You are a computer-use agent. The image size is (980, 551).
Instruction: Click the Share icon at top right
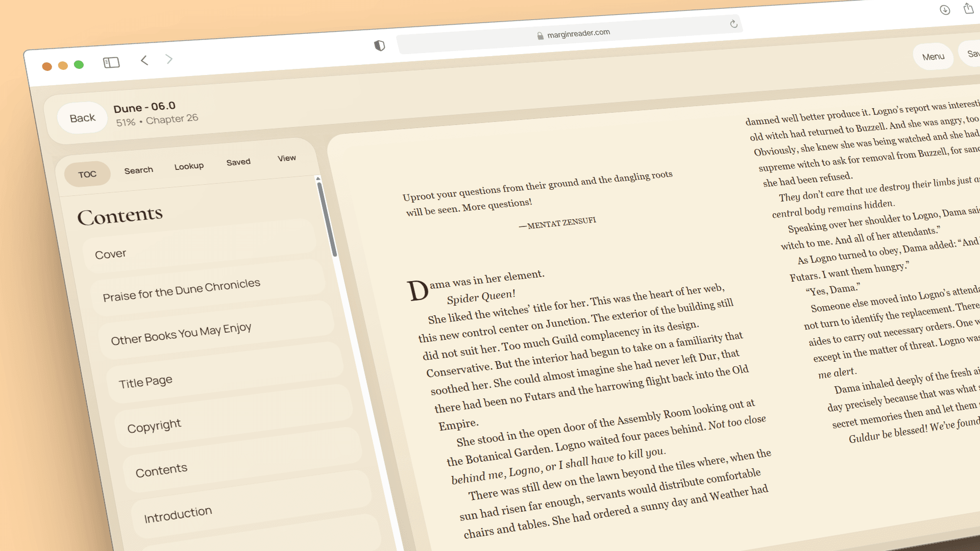[969, 8]
